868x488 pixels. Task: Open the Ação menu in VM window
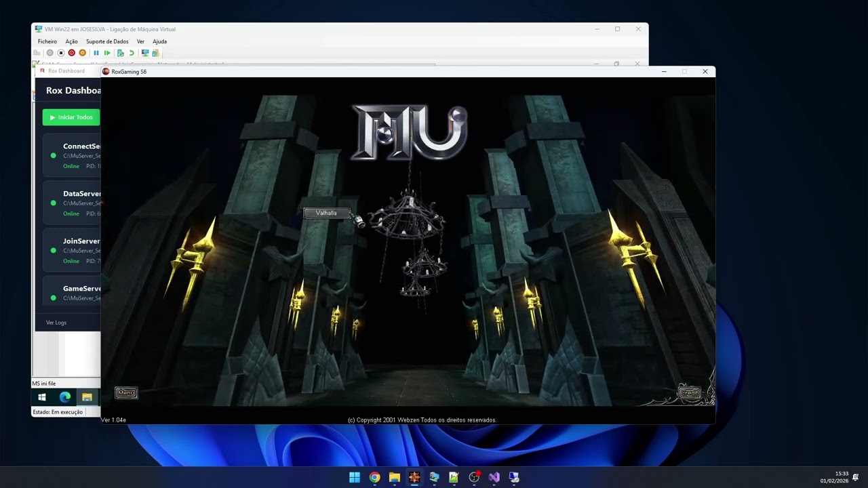point(71,41)
